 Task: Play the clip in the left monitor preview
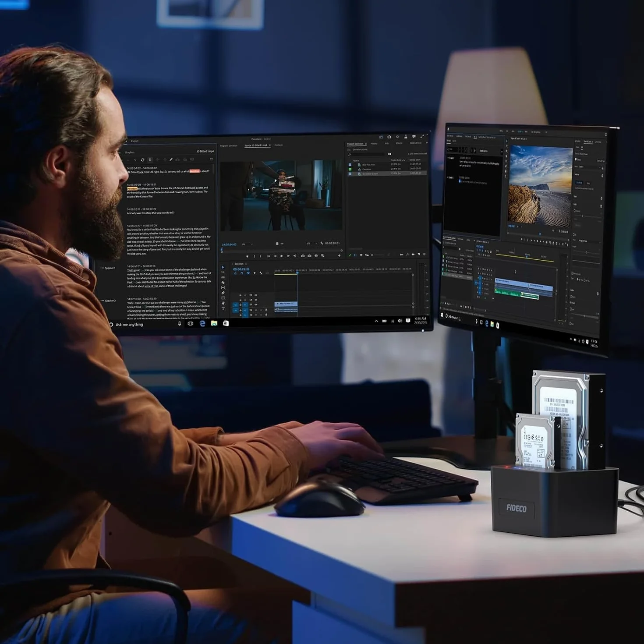(281, 256)
